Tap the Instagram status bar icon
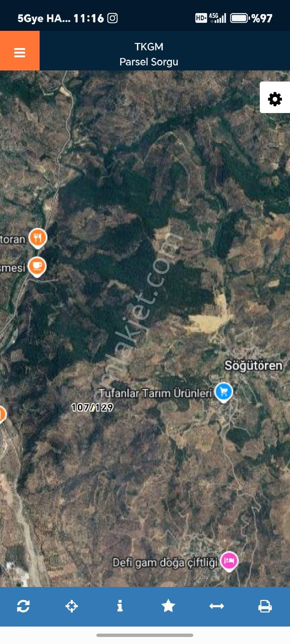Viewport: 290px width, 644px height. point(112,18)
